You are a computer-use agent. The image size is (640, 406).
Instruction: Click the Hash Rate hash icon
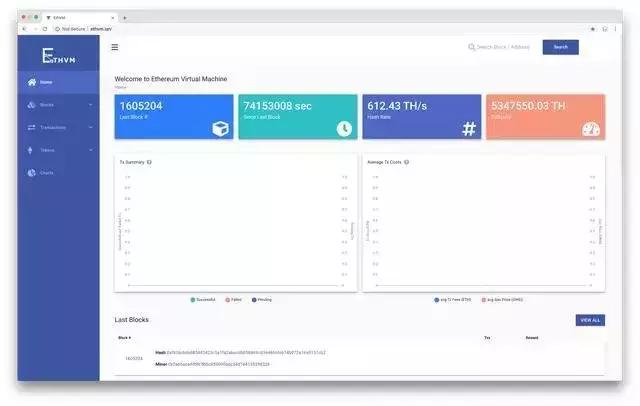[469, 129]
